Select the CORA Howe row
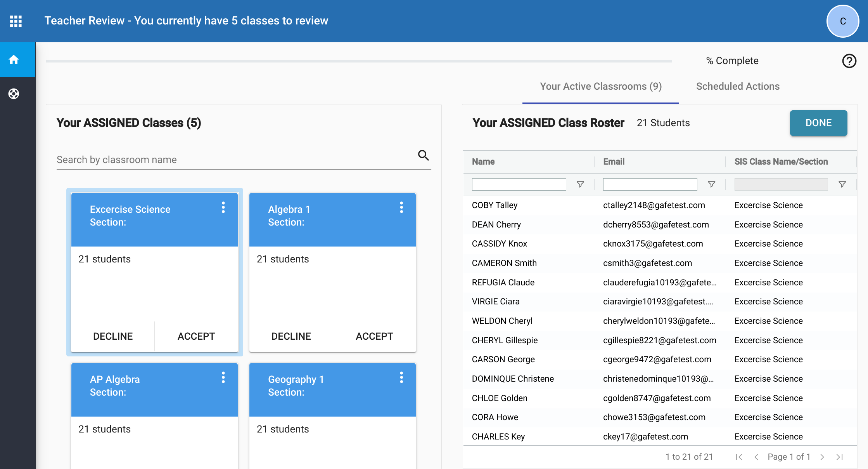This screenshot has height=469, width=868. pos(659,417)
